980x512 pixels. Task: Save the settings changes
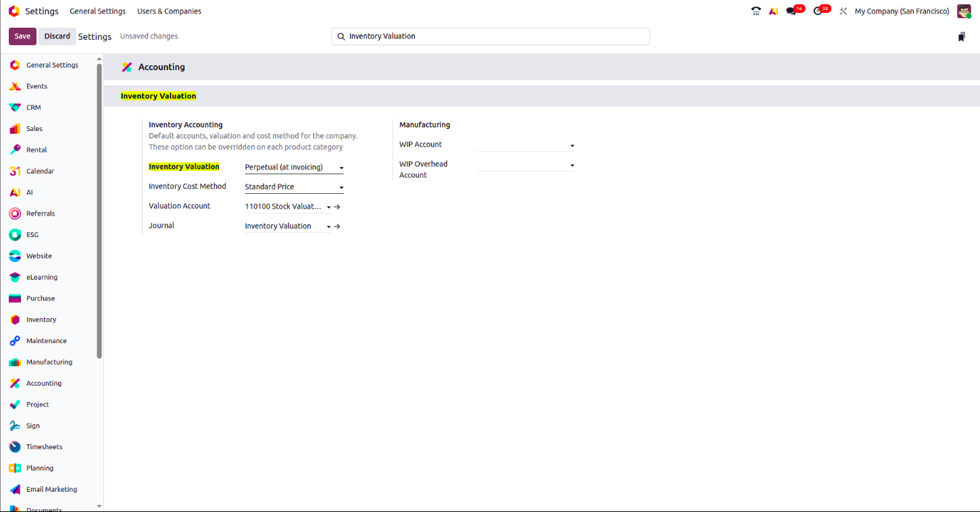tap(22, 36)
